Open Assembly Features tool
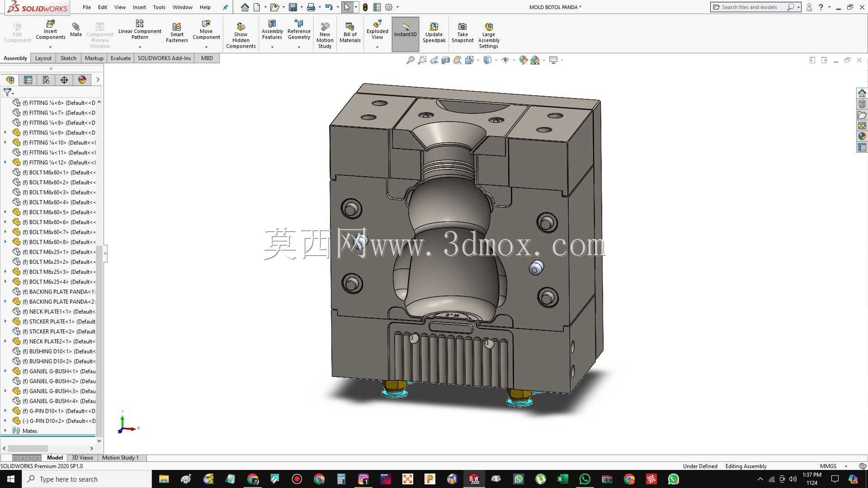The width and height of the screenshot is (868, 488). click(272, 30)
